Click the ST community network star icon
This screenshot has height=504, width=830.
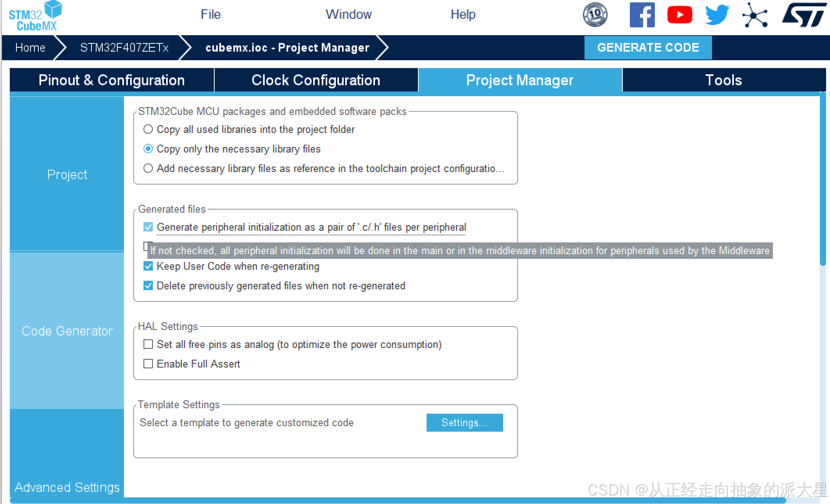(755, 15)
